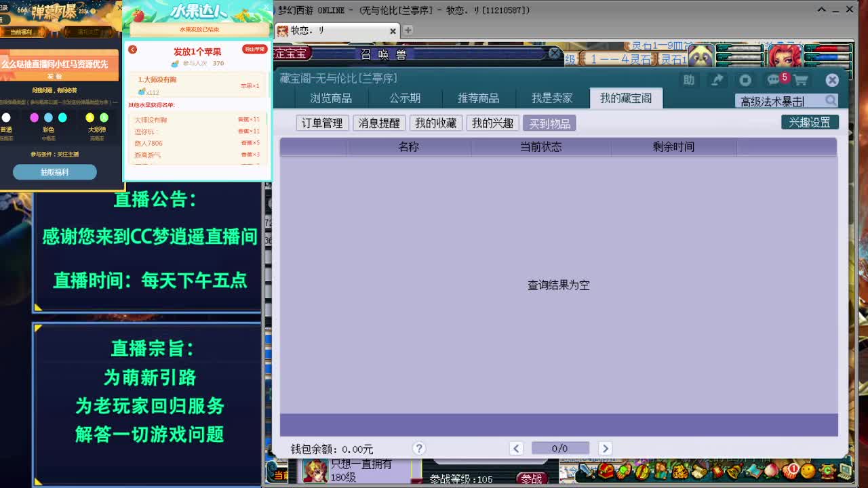This screenshot has height=488, width=868.
Task: Switch to 浏览商品 tab
Action: (x=331, y=98)
